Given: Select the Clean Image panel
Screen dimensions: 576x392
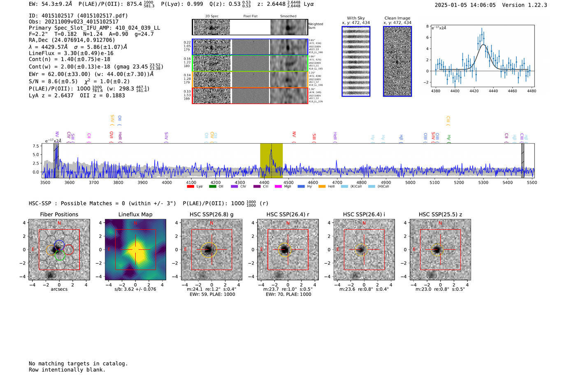Looking at the screenshot, I should [397, 61].
